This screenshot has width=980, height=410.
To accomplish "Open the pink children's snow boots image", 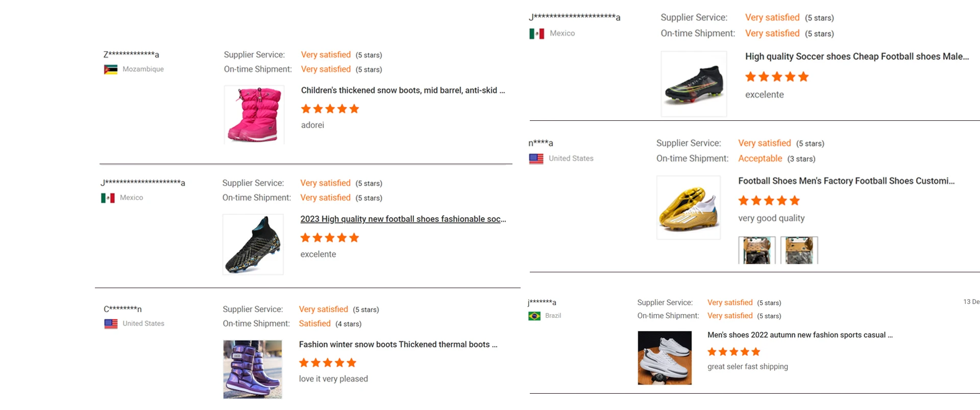I will [254, 115].
